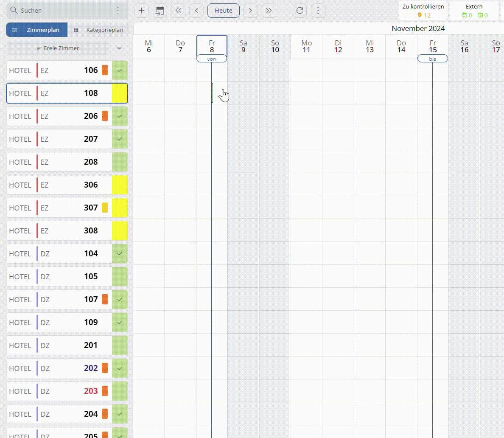Click the plus icon to add booking

pyautogui.click(x=142, y=11)
